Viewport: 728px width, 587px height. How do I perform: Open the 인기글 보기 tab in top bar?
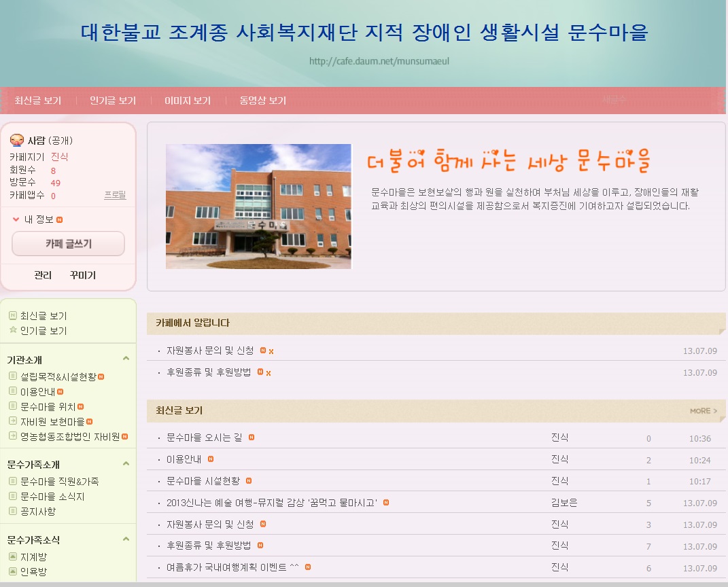click(x=113, y=101)
